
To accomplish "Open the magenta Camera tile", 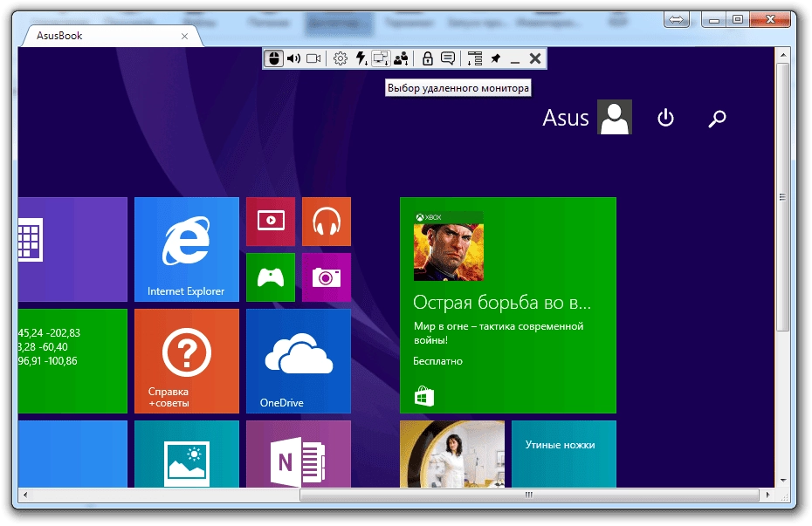I will click(327, 277).
